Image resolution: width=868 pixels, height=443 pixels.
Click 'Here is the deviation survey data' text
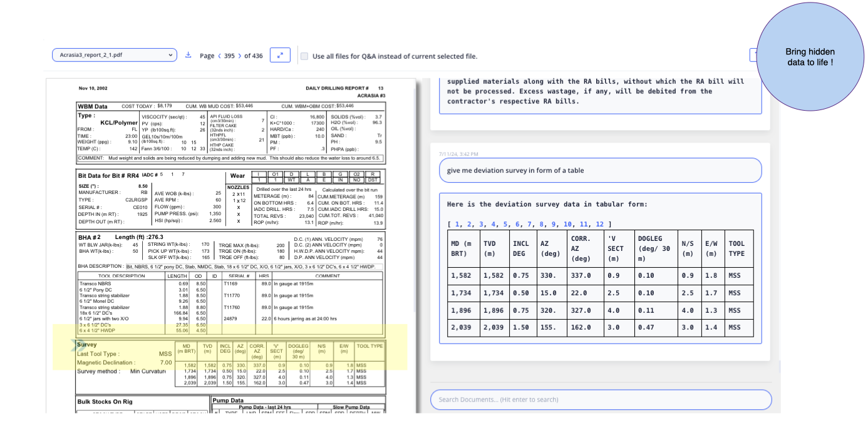(547, 204)
